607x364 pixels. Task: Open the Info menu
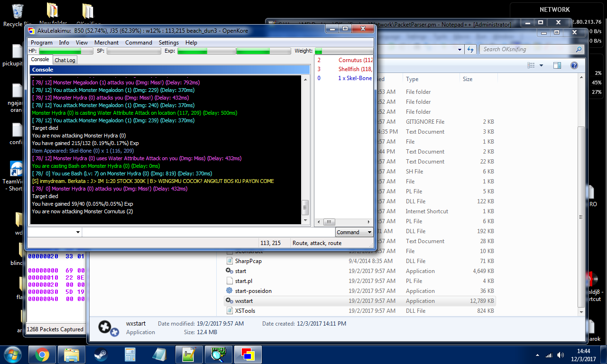click(64, 43)
